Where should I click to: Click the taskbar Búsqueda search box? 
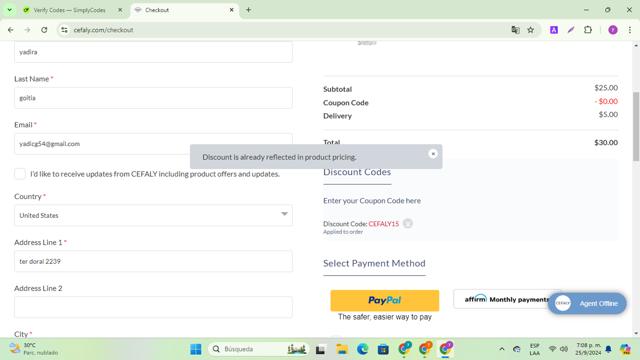tap(258, 349)
